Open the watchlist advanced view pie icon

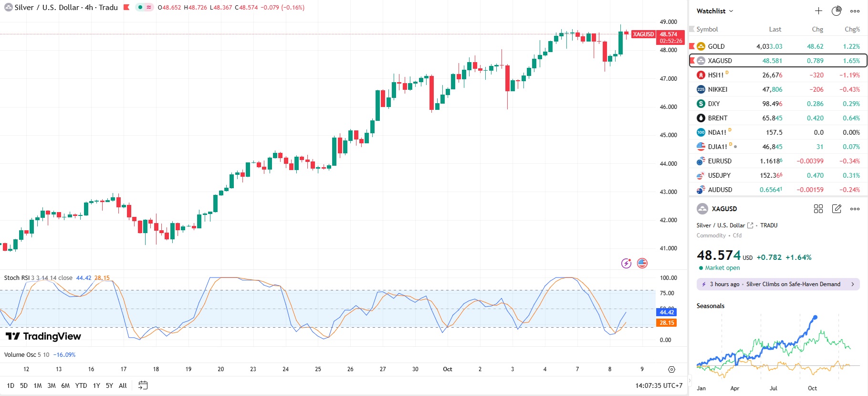pyautogui.click(x=837, y=11)
